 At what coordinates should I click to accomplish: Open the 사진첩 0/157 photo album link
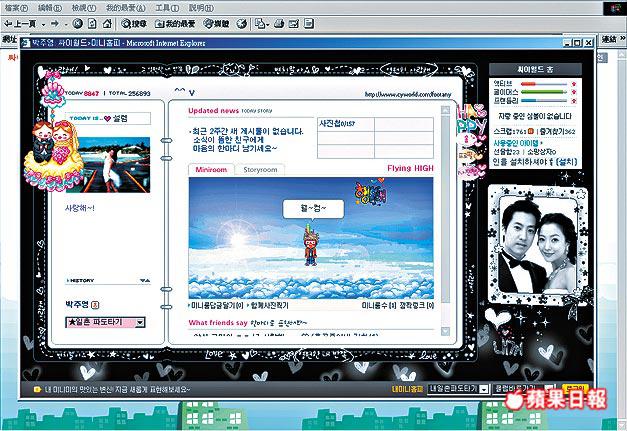(337, 124)
